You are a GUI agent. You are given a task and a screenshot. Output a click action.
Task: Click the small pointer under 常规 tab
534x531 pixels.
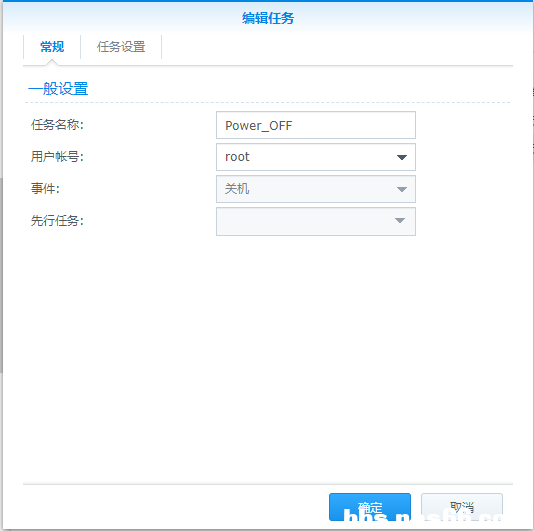52,62
